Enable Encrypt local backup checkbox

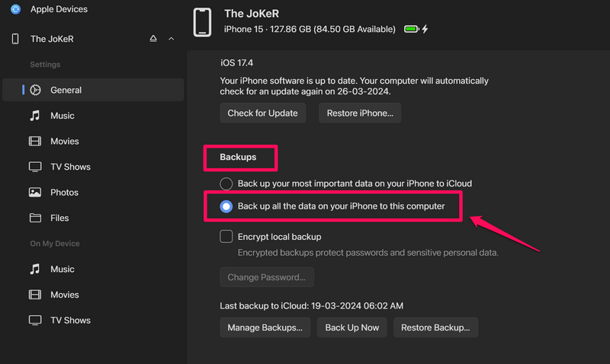(226, 237)
